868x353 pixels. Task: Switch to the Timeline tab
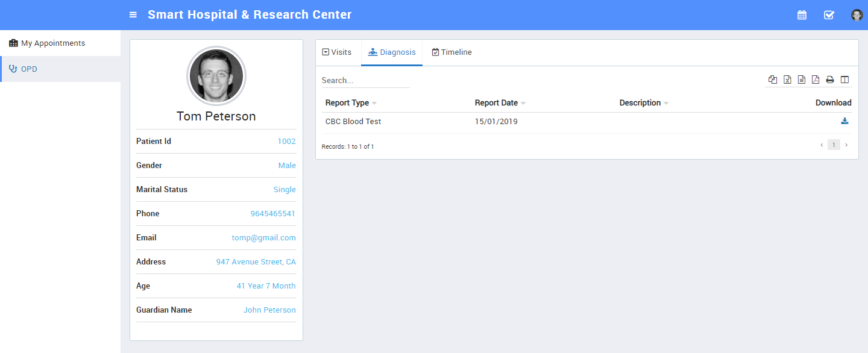[452, 52]
